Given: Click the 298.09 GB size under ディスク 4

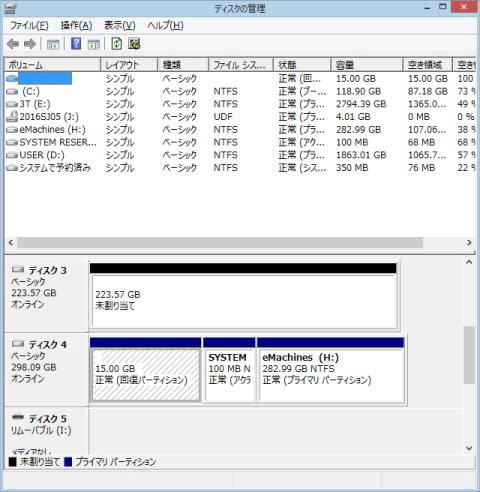Looking at the screenshot, I should point(34,367).
